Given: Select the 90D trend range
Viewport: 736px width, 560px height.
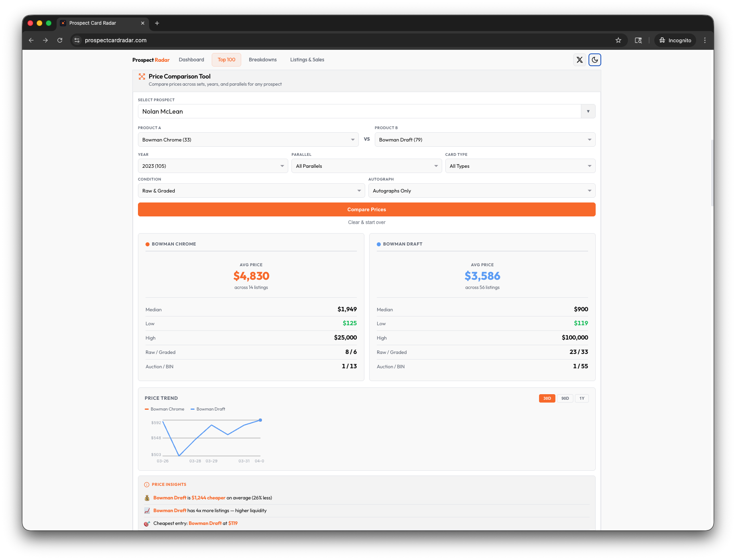Looking at the screenshot, I should pyautogui.click(x=565, y=398).
